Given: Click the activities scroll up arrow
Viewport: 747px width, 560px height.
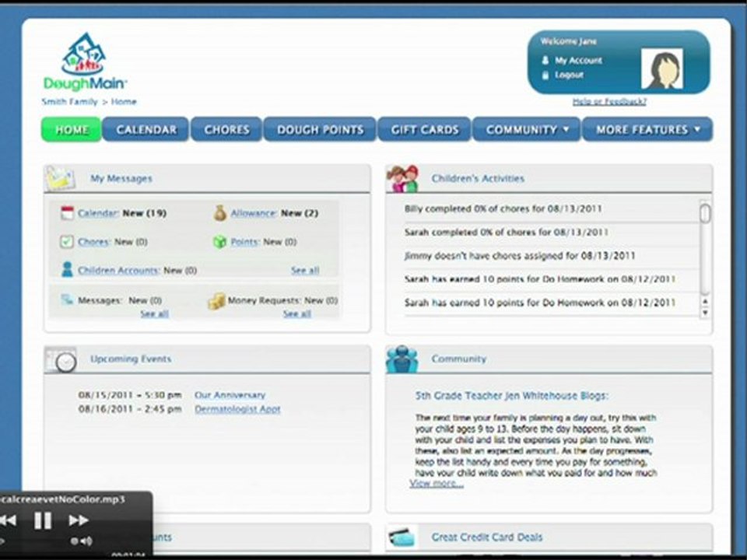Looking at the screenshot, I should click(705, 302).
